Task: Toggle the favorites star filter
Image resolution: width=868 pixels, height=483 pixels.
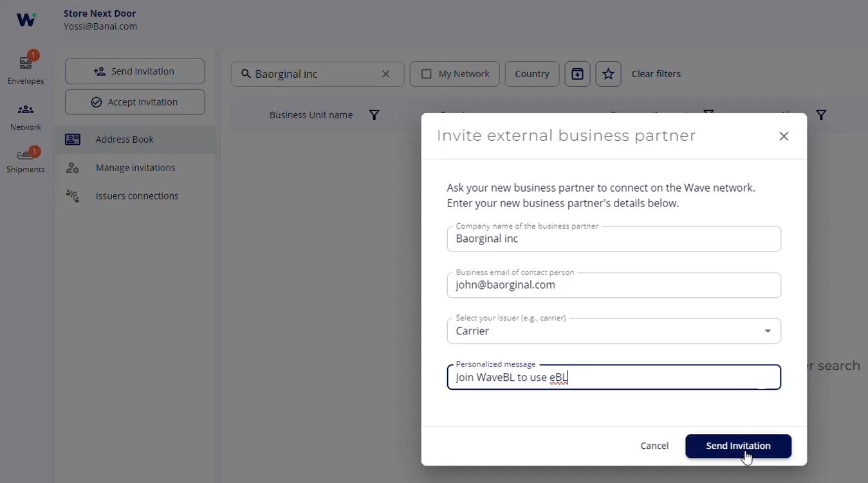Action: [608, 74]
